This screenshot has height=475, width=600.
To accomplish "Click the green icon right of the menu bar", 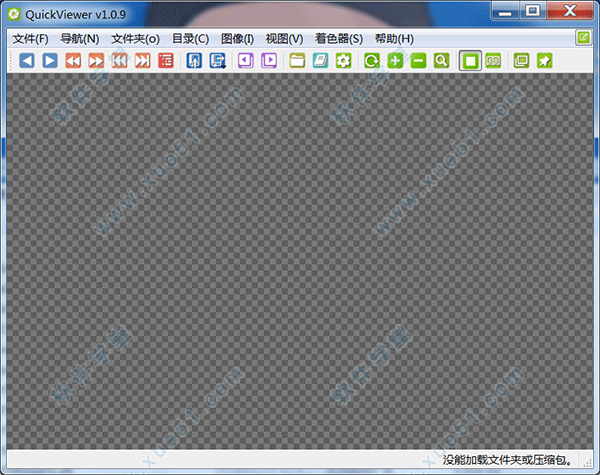I will point(583,38).
